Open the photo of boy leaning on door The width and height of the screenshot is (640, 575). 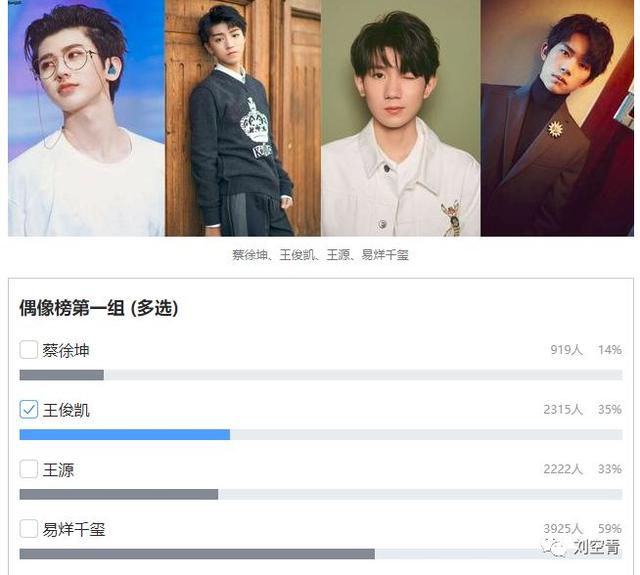click(243, 118)
